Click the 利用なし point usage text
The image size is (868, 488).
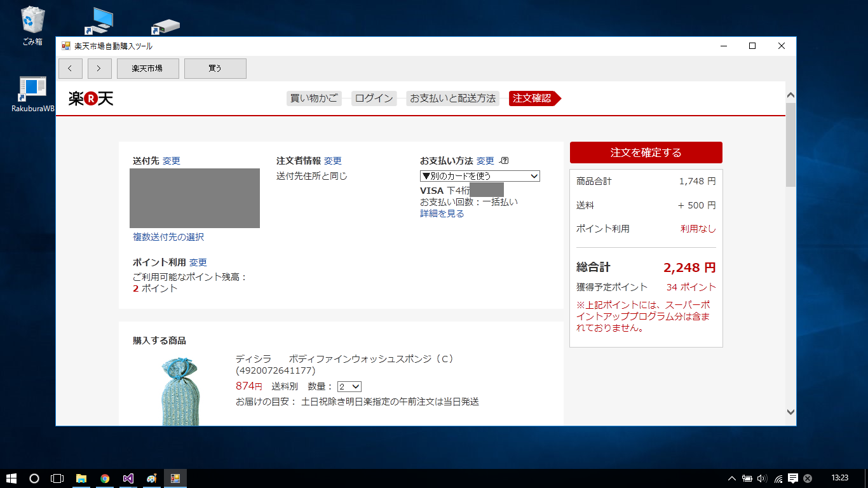698,229
